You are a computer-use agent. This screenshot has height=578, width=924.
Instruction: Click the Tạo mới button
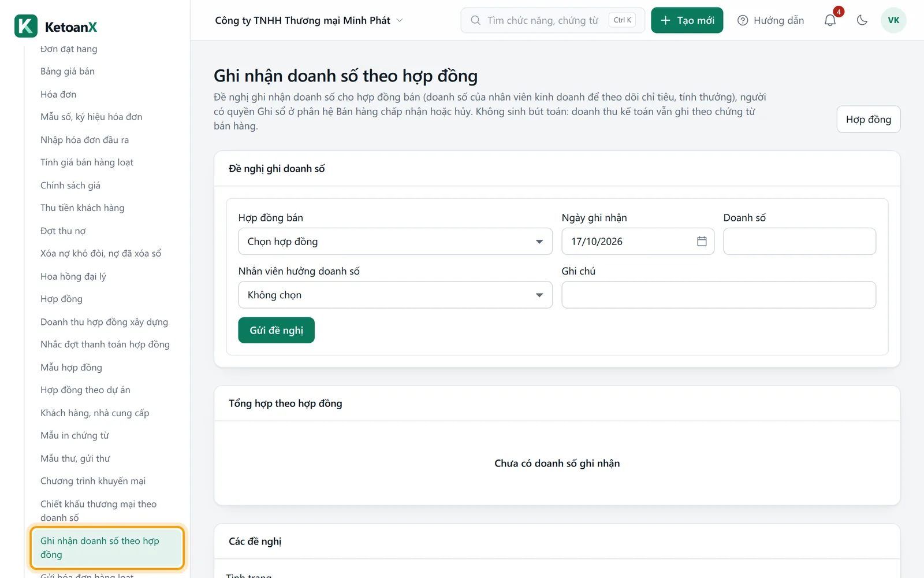[687, 20]
